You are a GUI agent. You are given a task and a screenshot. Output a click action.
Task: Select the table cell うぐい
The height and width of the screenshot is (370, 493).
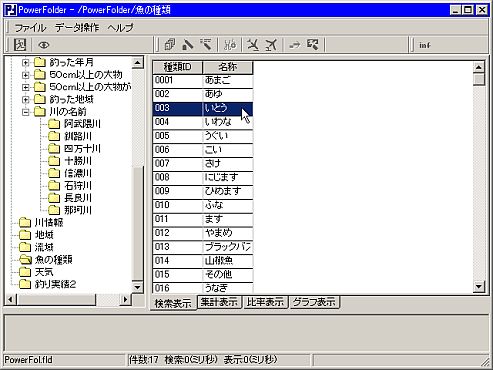[228, 136]
